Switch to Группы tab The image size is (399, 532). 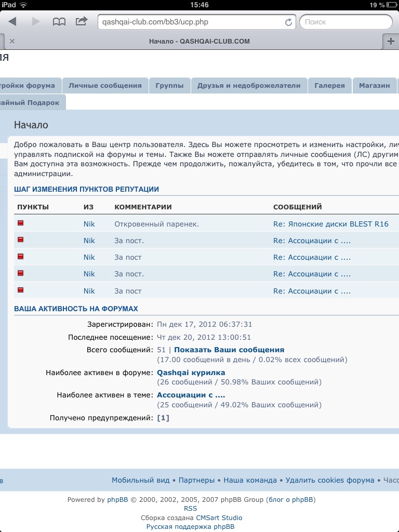169,86
